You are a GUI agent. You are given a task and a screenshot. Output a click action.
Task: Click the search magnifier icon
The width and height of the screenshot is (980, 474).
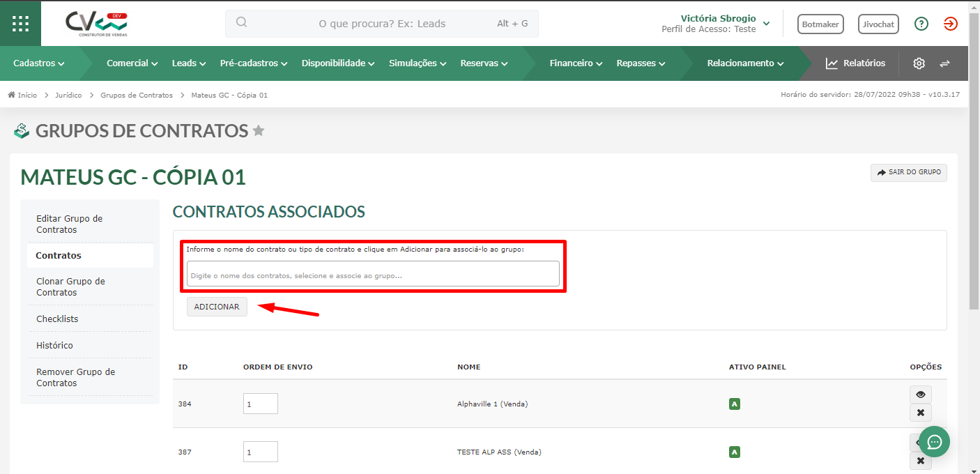242,22
